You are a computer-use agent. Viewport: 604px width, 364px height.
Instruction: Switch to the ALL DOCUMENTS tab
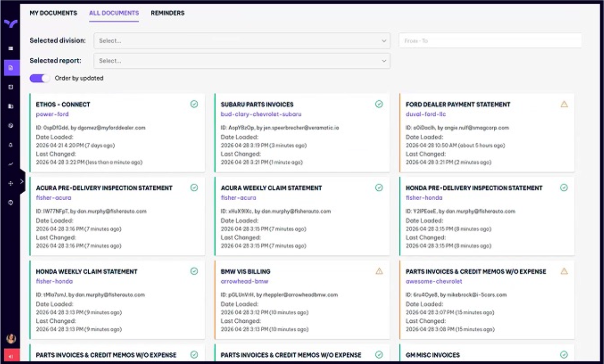(x=114, y=13)
